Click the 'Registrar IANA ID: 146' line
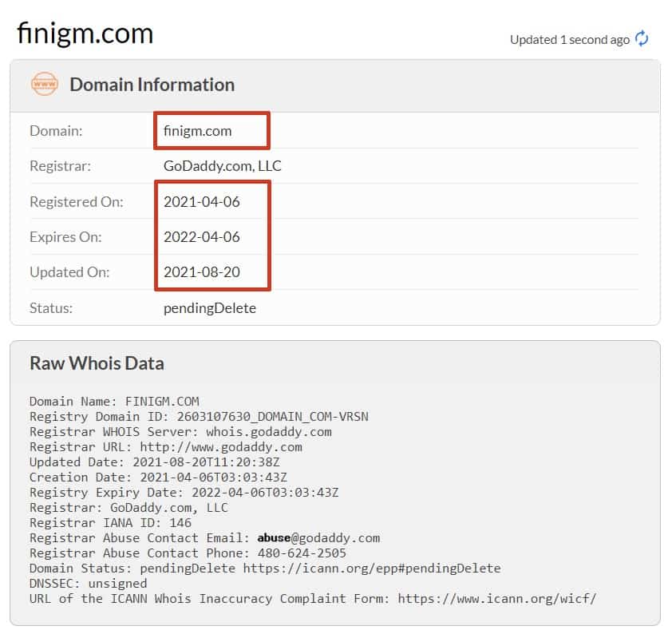 (x=110, y=523)
